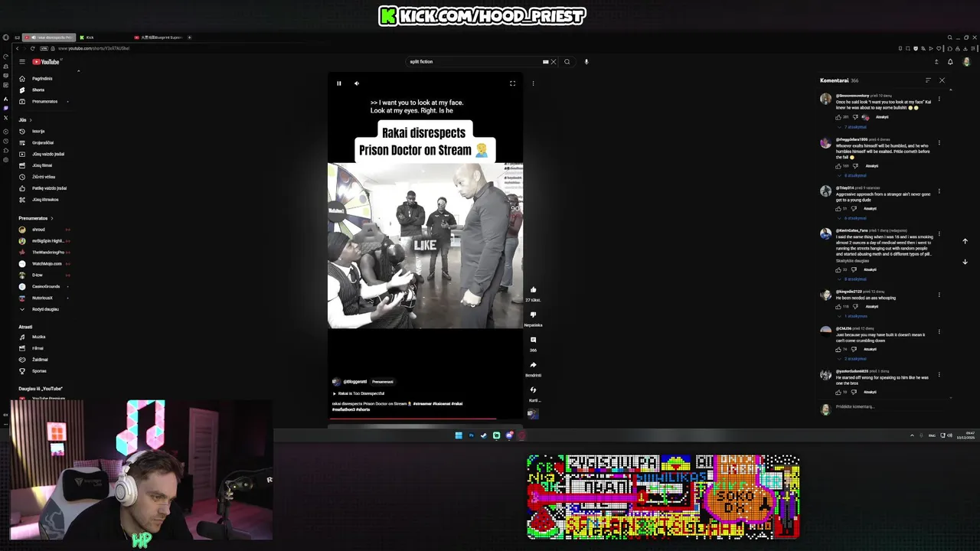Viewport: 980px width, 551px height.
Task: Open the Windows Start button
Action: [x=459, y=435]
